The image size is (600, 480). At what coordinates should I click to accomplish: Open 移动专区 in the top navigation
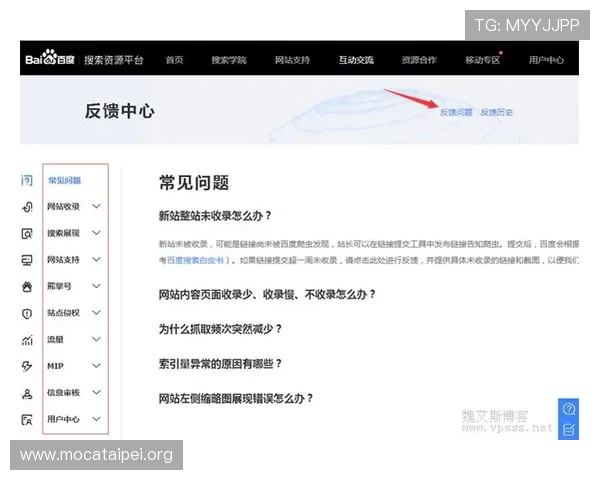(x=483, y=60)
